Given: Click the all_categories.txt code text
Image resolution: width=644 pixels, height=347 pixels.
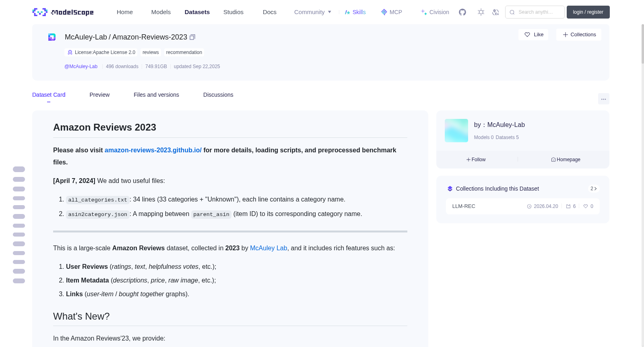Looking at the screenshot, I should [98, 200].
